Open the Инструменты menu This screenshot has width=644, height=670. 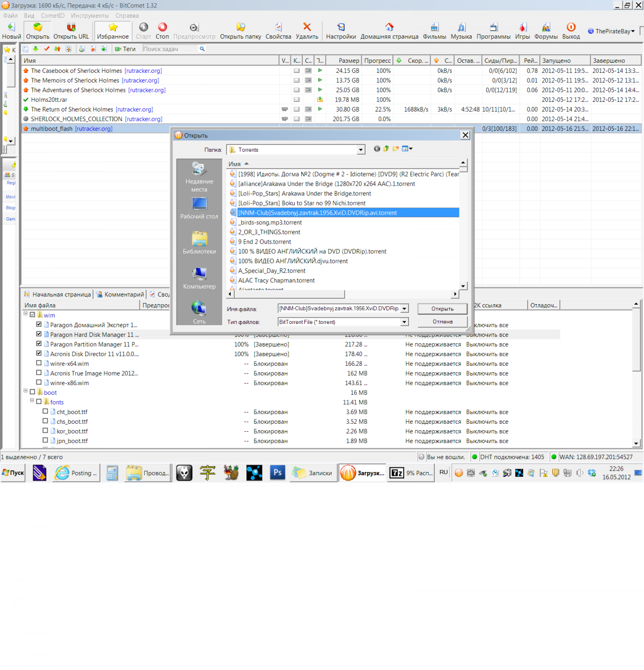tap(90, 16)
